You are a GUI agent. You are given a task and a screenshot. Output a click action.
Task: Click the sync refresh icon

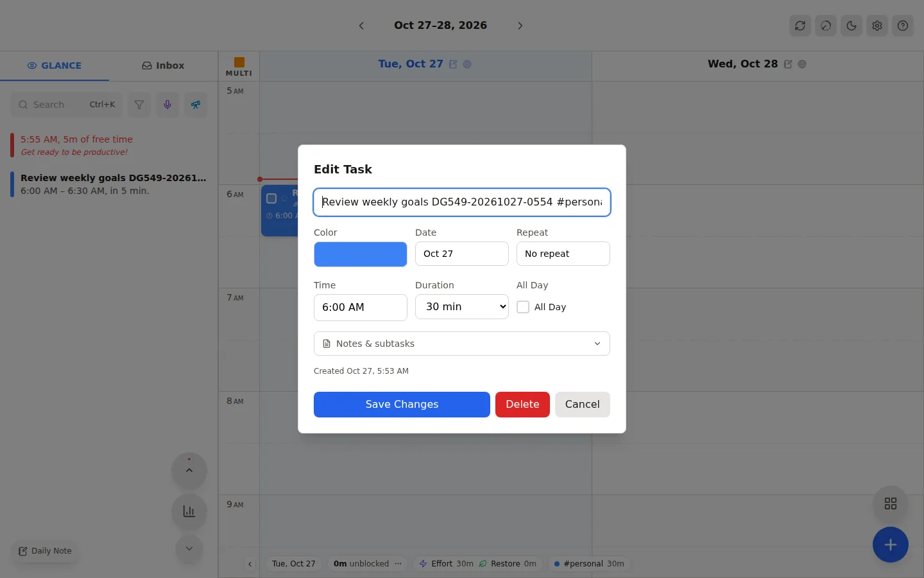click(x=800, y=26)
